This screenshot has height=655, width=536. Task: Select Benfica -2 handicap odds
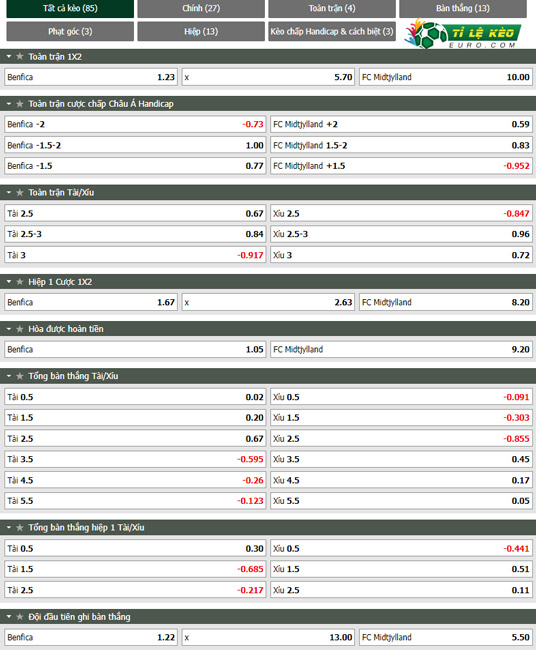point(135,124)
